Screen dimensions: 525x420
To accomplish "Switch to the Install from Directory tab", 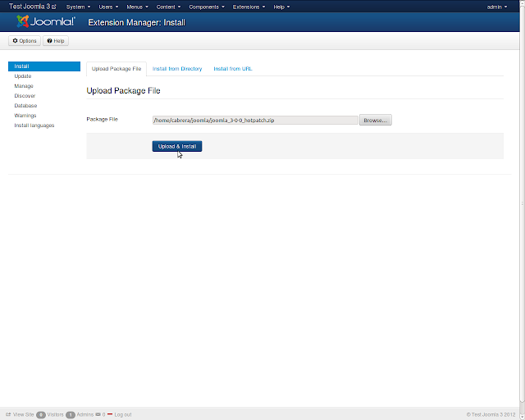I will (177, 69).
